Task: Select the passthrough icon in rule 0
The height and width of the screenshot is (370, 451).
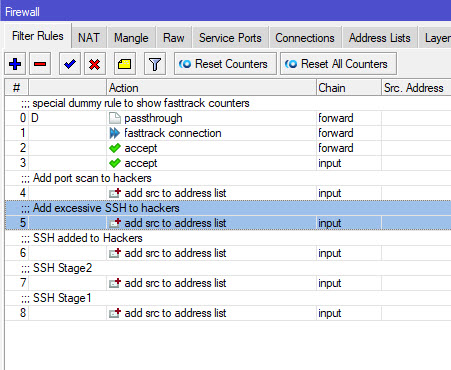Action: (x=115, y=118)
